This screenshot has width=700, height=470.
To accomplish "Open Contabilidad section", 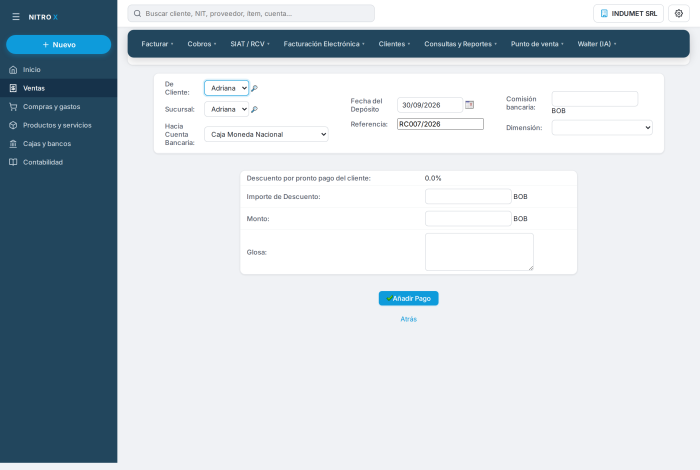I will [x=58, y=162].
